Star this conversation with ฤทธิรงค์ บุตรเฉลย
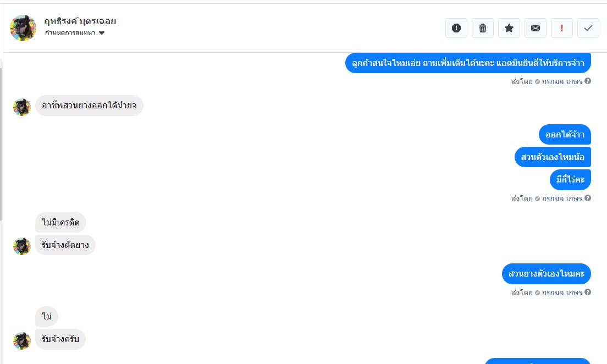 pos(509,28)
